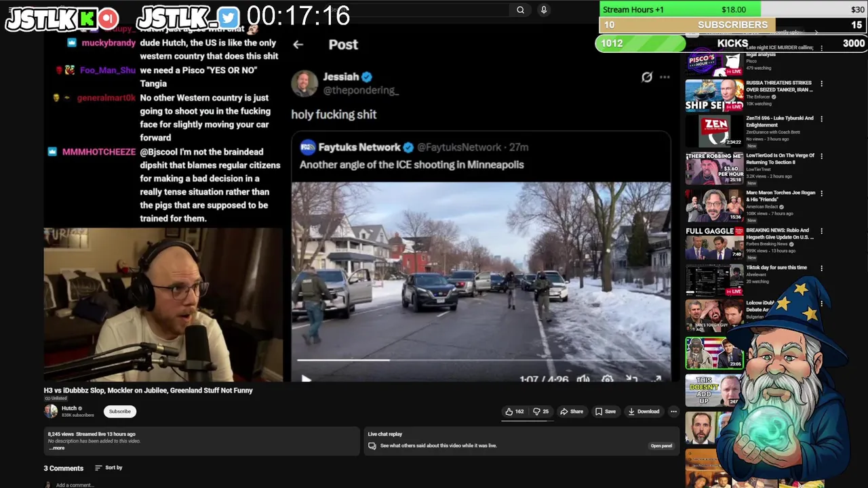The image size is (868, 488).
Task: Save the video to a playlist
Action: (x=606, y=411)
